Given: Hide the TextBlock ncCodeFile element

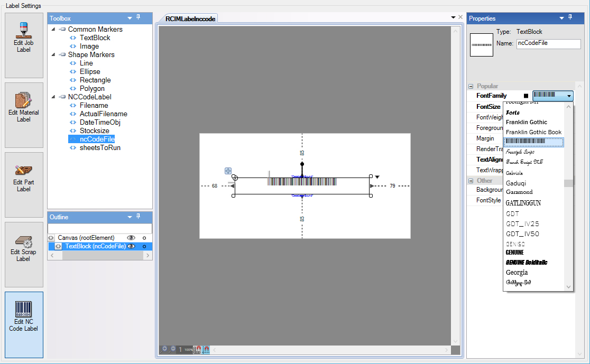Looking at the screenshot, I should point(131,246).
